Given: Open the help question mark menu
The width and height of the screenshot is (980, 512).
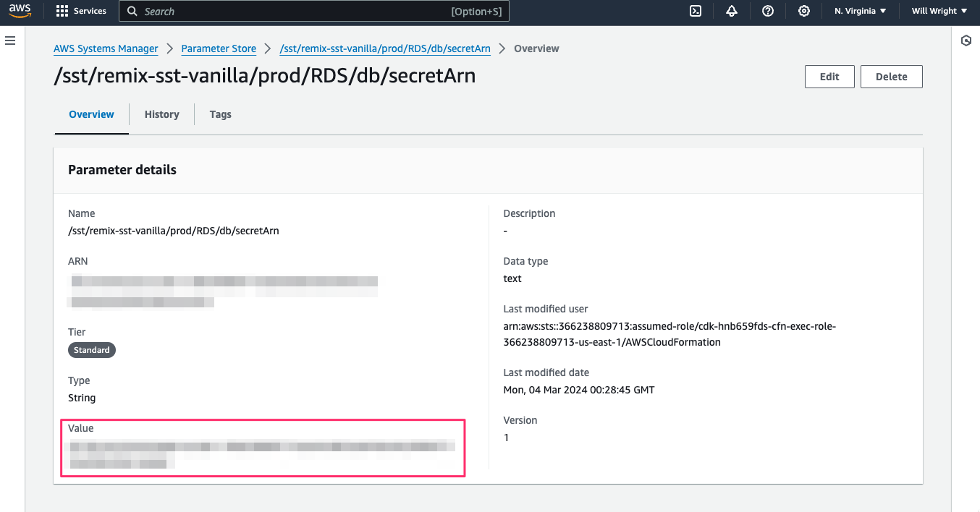Looking at the screenshot, I should pyautogui.click(x=767, y=11).
